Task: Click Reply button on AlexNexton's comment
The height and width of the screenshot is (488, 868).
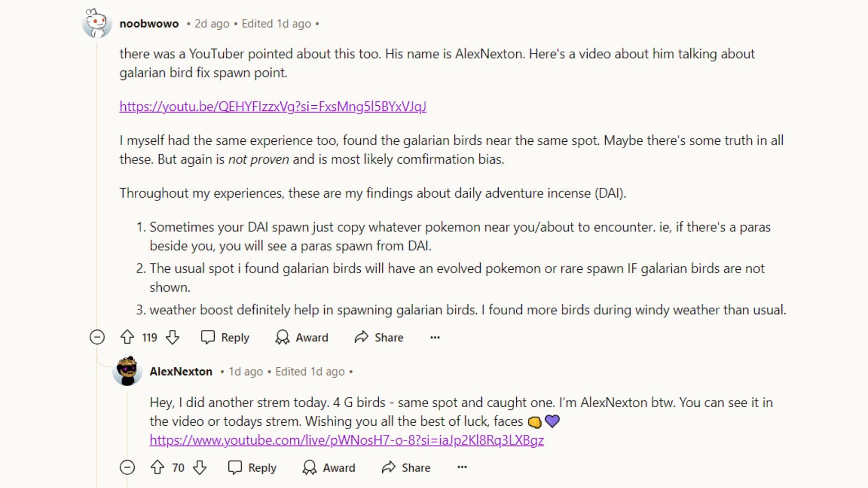Action: pos(262,467)
